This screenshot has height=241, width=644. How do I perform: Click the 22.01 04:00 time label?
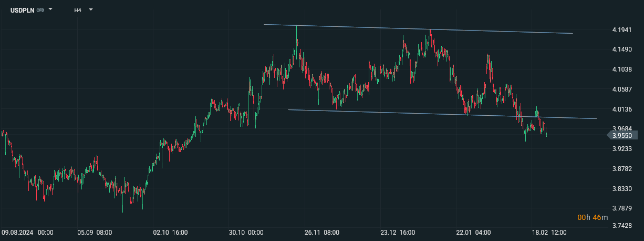(x=473, y=232)
